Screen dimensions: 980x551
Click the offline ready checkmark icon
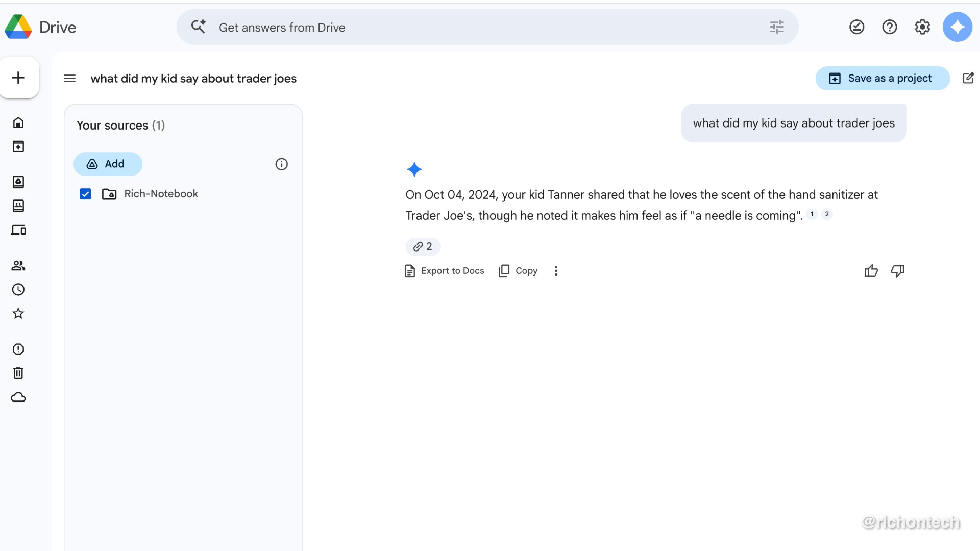click(856, 27)
